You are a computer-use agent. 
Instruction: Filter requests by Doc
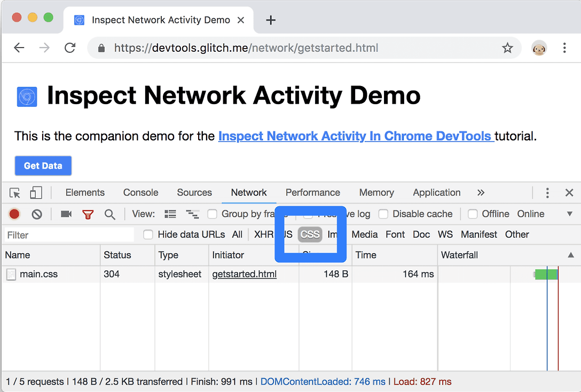point(421,234)
